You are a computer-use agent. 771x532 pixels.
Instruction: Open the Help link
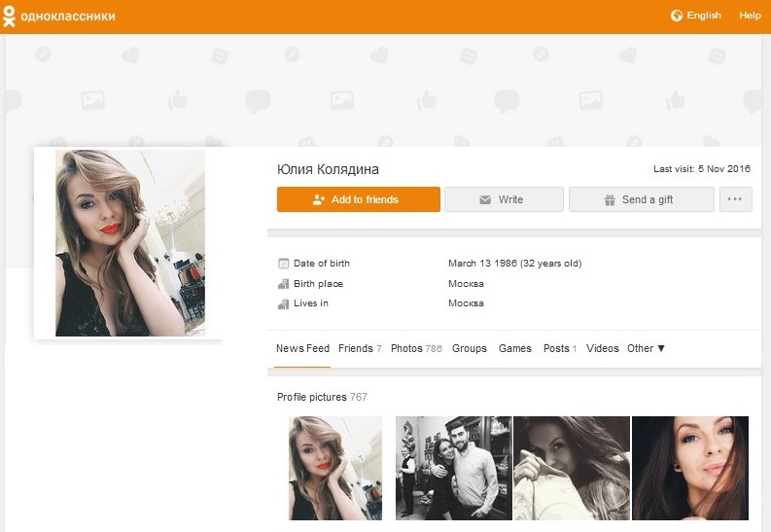750,16
